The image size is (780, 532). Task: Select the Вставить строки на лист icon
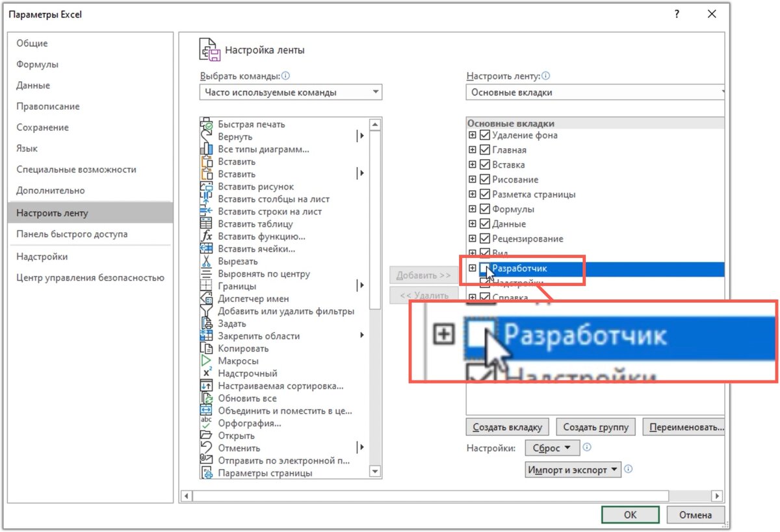(207, 212)
